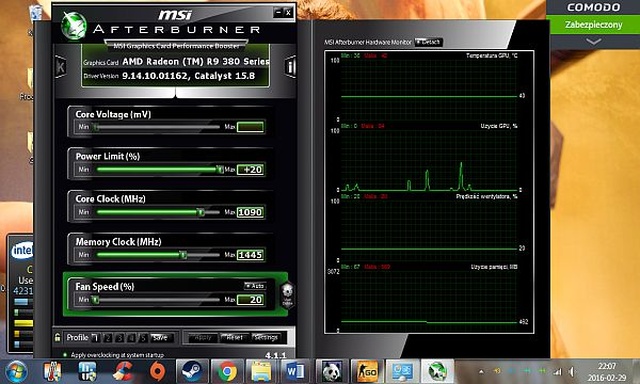Open the control panel monitor taskbar icon

(402, 372)
